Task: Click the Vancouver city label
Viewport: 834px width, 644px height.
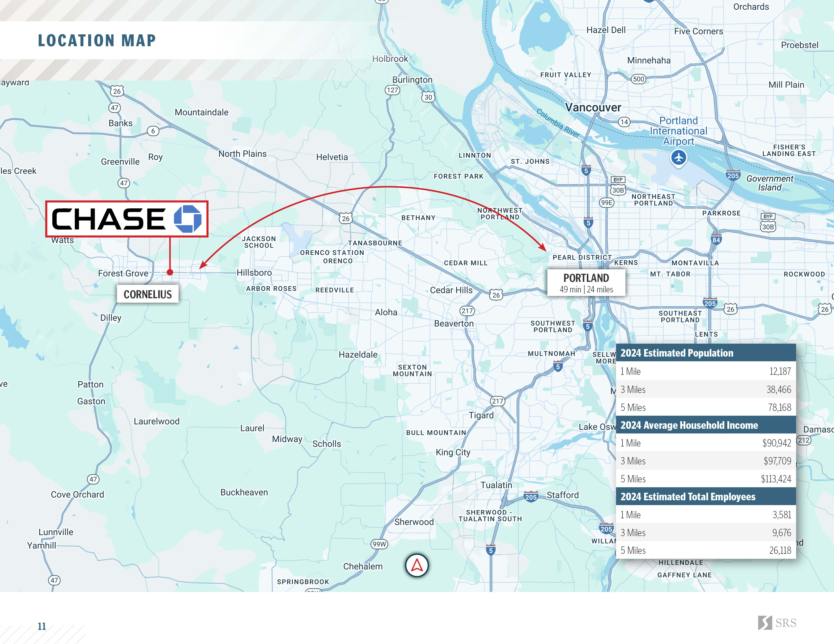Action: [x=593, y=108]
